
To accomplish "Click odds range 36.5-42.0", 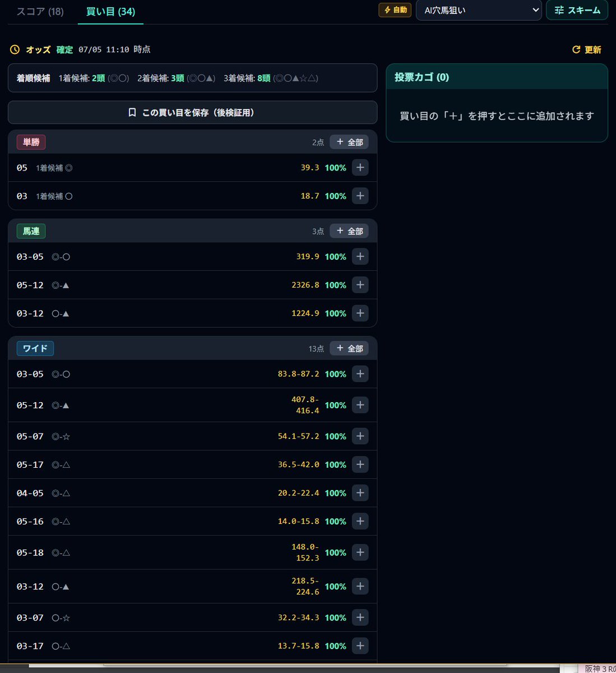I will 299,464.
